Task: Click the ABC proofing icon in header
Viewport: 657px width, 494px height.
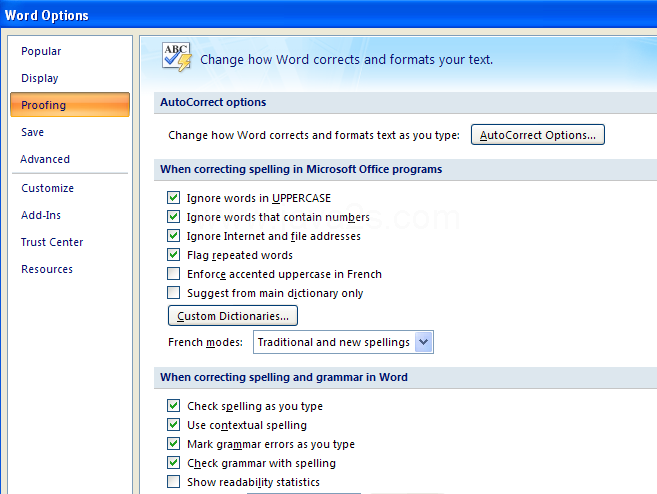Action: pos(176,57)
